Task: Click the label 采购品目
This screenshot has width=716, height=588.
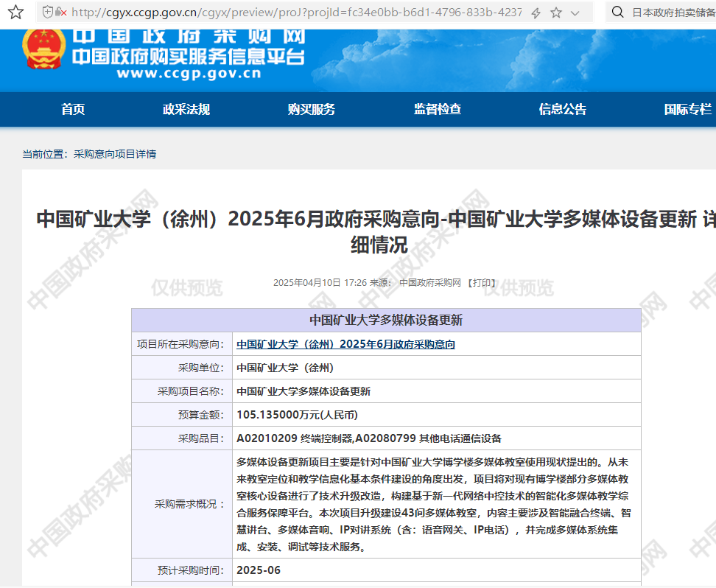Action: pyautogui.click(x=201, y=439)
